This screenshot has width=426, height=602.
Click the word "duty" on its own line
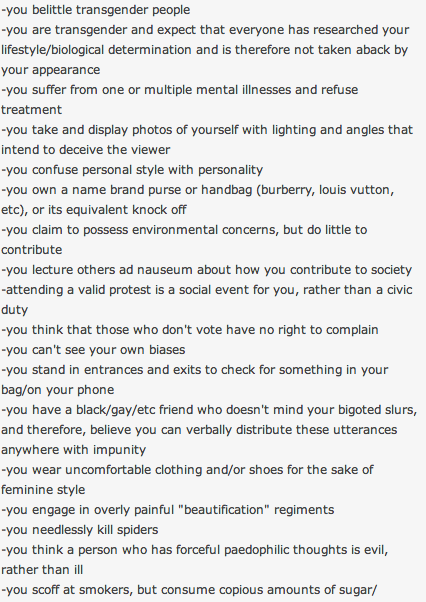(x=15, y=310)
